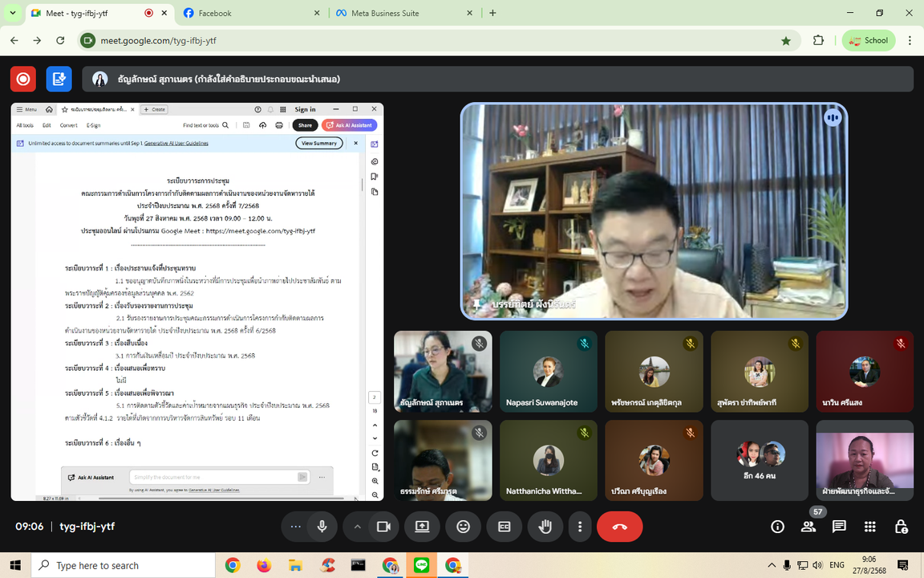The width and height of the screenshot is (924, 578).
Task: Open more options vertical dots menu
Action: point(580,527)
